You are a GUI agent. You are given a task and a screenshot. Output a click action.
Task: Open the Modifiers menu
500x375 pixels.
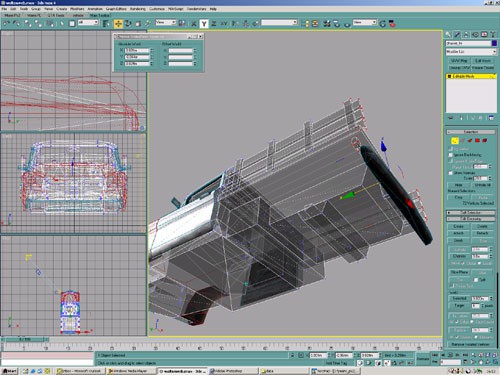click(x=77, y=9)
